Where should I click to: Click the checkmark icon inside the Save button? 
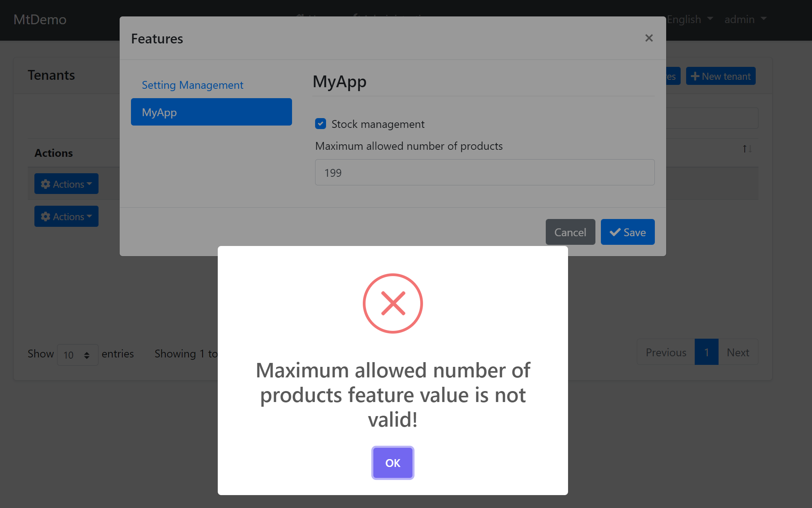click(x=615, y=232)
